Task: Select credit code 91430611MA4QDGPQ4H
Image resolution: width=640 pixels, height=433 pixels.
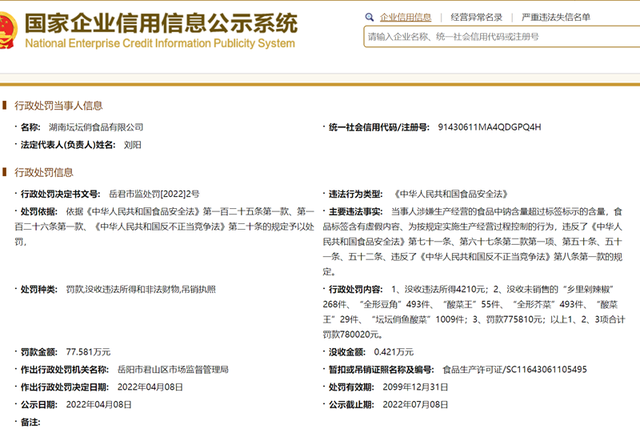Action: 489,127
